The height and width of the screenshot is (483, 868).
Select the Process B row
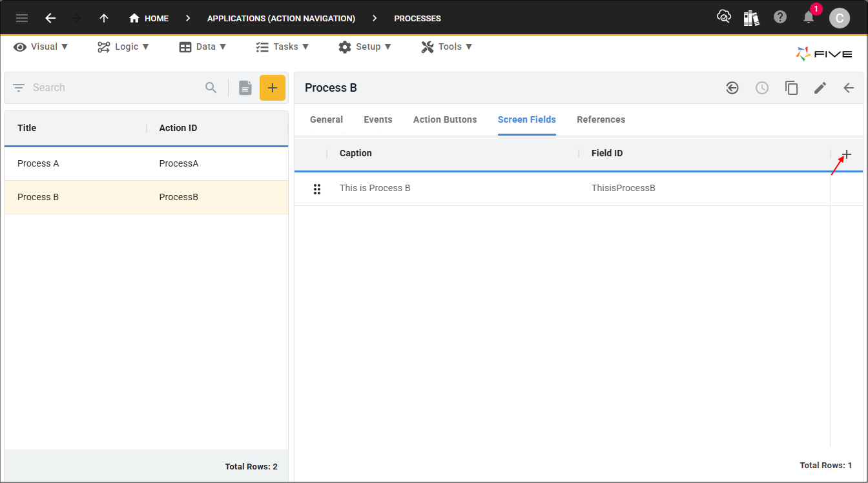146,197
